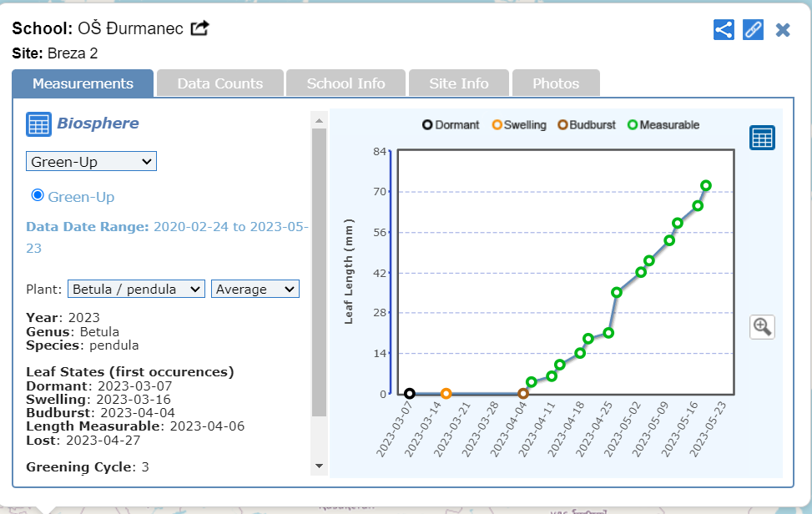
Task: Click the share icon
Action: (x=724, y=30)
